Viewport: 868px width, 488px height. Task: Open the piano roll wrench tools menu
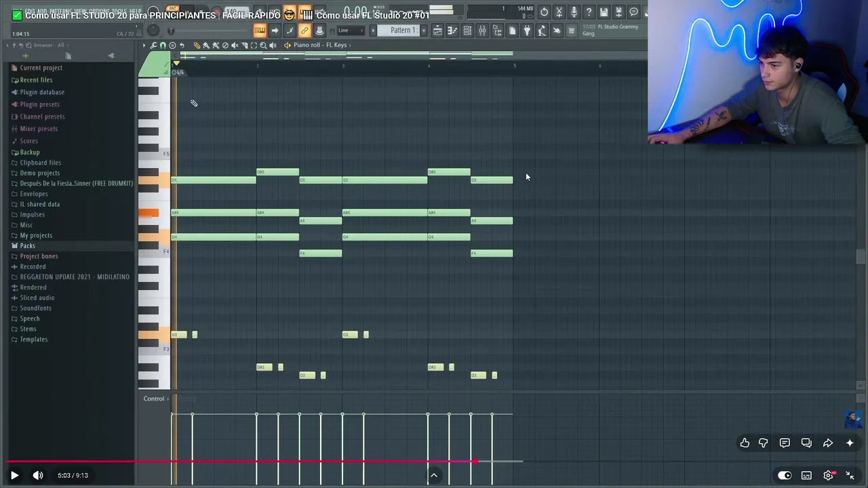click(x=153, y=45)
